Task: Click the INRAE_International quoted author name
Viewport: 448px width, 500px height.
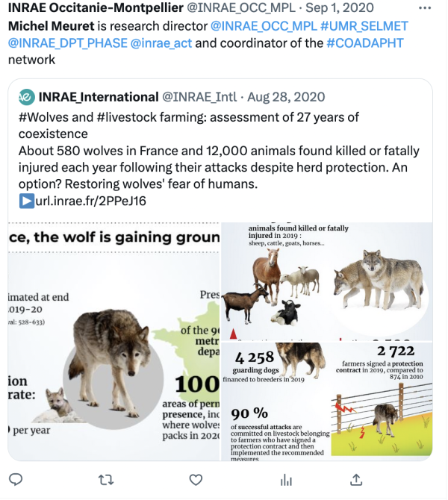Action: click(x=99, y=97)
